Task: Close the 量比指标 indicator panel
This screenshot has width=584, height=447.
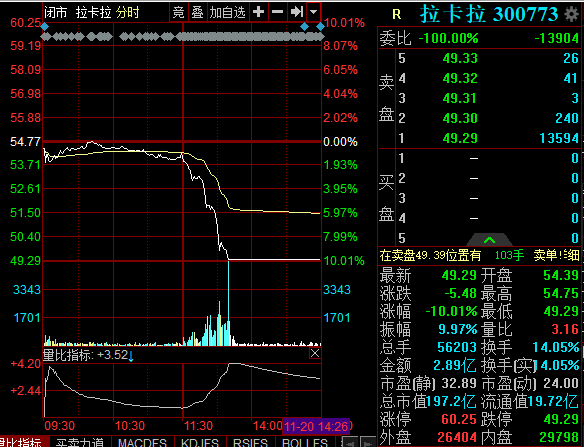Action: [x=315, y=353]
